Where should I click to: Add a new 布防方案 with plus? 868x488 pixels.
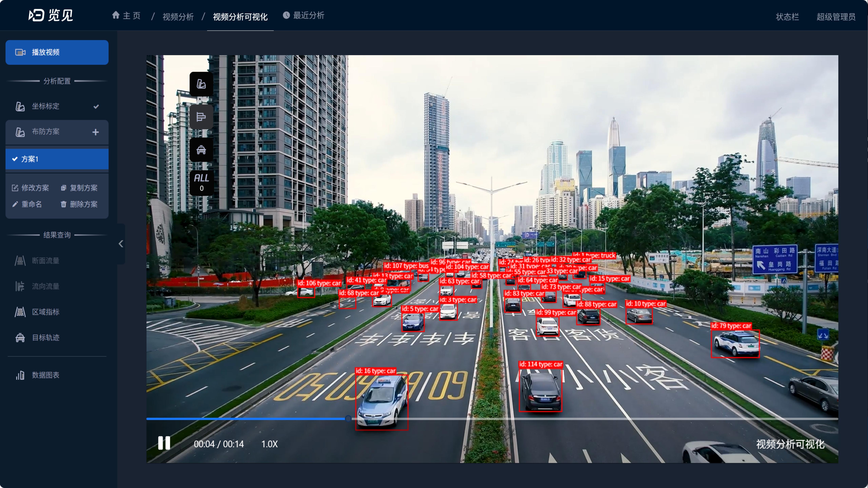[96, 132]
